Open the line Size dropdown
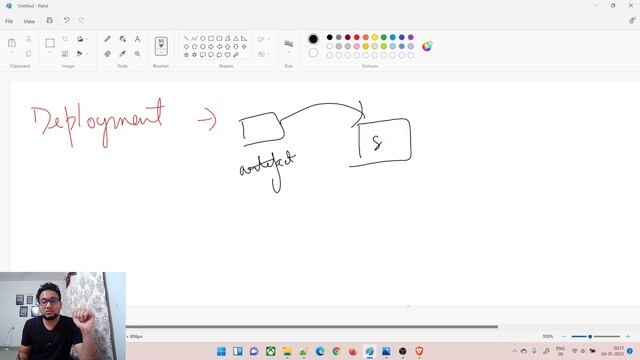Screen dimensions: 640x360 [x=289, y=53]
